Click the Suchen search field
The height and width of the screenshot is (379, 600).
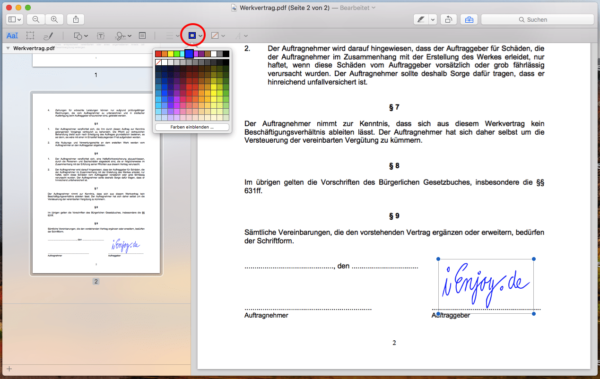click(x=537, y=20)
